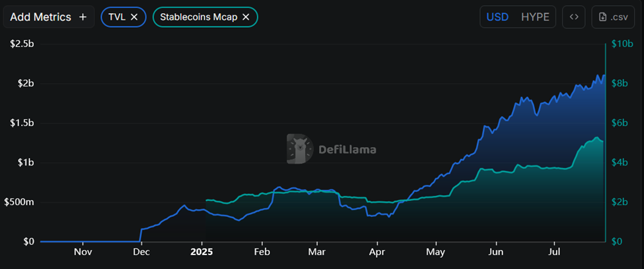Image resolution: width=644 pixels, height=269 pixels.
Task: Click the Dec label on the time axis
Action: (x=141, y=252)
